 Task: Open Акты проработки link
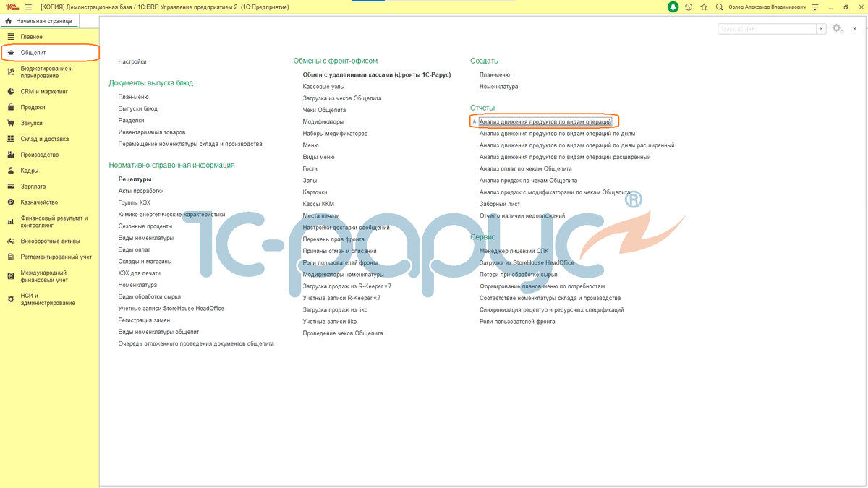(x=141, y=191)
